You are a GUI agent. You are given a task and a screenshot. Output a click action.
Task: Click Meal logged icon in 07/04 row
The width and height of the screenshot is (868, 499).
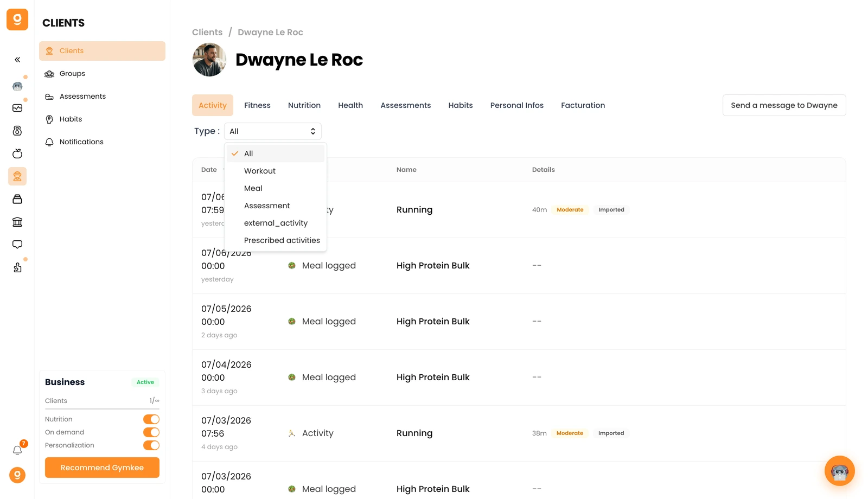pyautogui.click(x=292, y=378)
